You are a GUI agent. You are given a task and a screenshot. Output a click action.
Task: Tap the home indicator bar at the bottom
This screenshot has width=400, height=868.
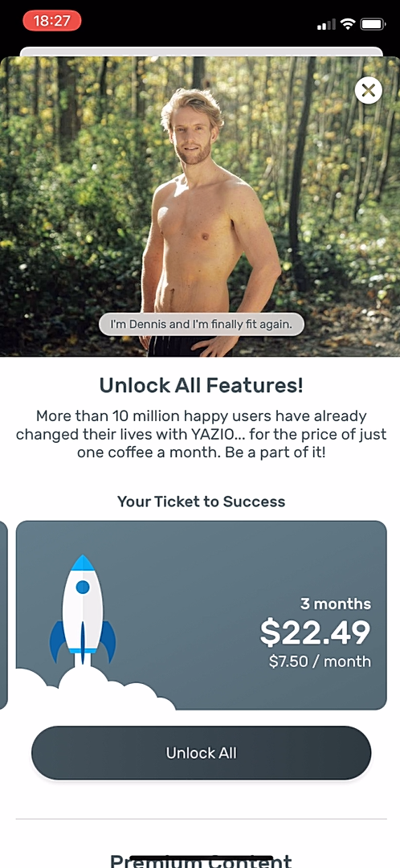click(200, 859)
